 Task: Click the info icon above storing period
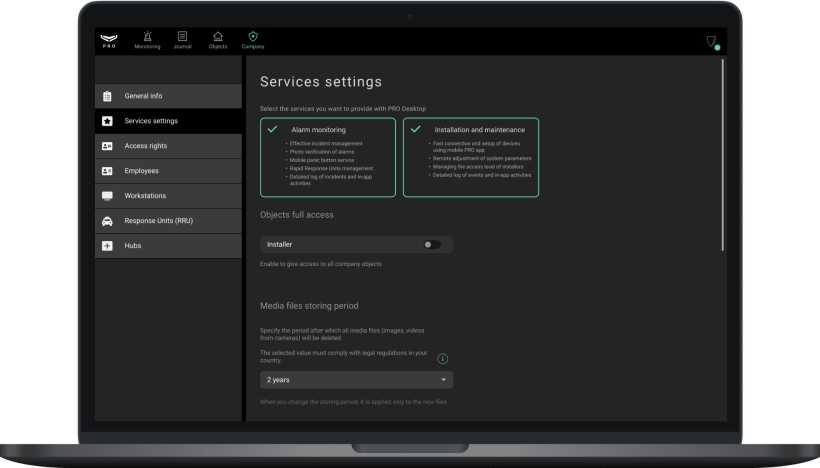(x=443, y=358)
